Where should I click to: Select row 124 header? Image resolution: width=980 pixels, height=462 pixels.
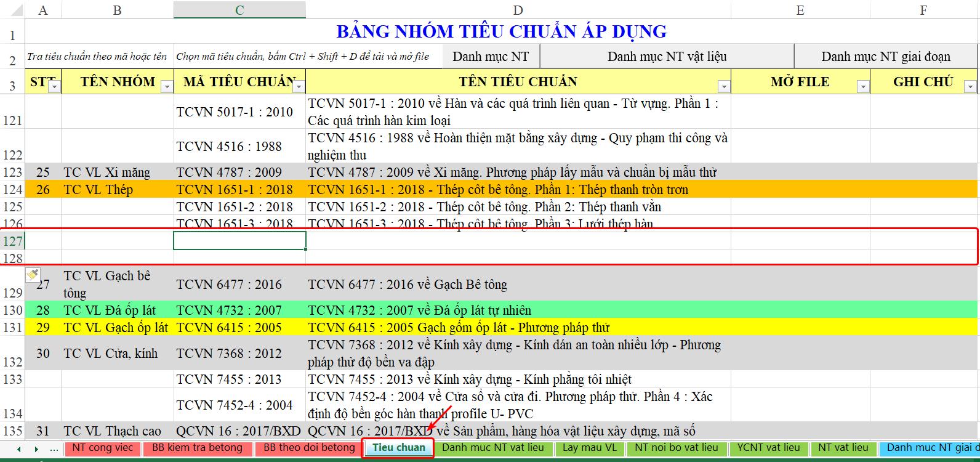click(12, 190)
